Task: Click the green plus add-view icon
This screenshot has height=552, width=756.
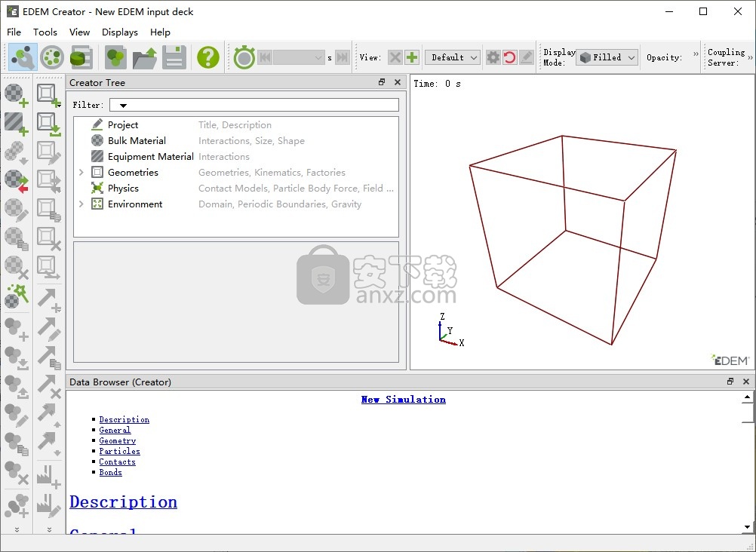Action: coord(412,57)
